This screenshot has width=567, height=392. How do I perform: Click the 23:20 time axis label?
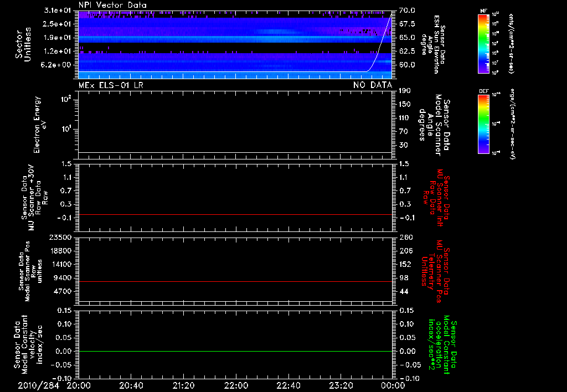(x=341, y=385)
